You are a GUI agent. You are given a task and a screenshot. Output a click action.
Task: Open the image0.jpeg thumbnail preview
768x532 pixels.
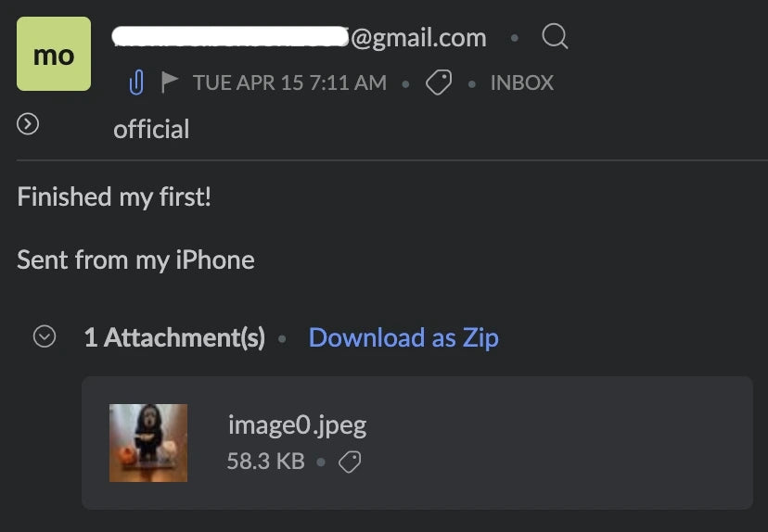pos(148,443)
